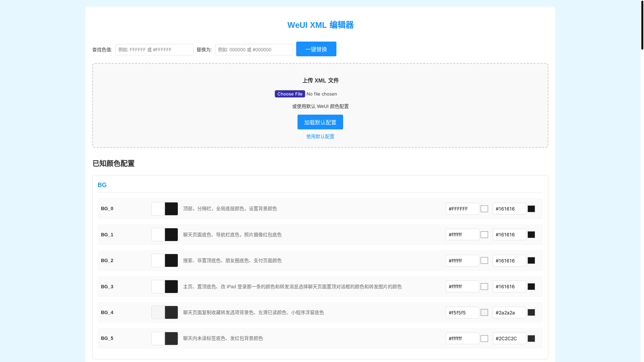Open the BG_2 light color picker swatch

(x=484, y=260)
